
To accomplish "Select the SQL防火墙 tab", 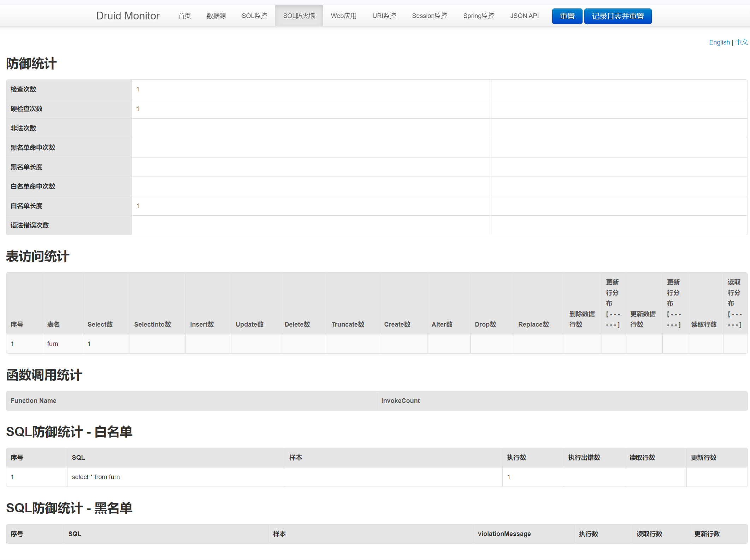I will (x=299, y=16).
